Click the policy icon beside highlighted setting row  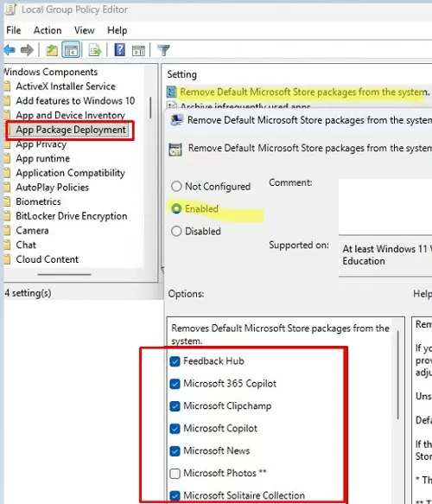[x=172, y=93]
